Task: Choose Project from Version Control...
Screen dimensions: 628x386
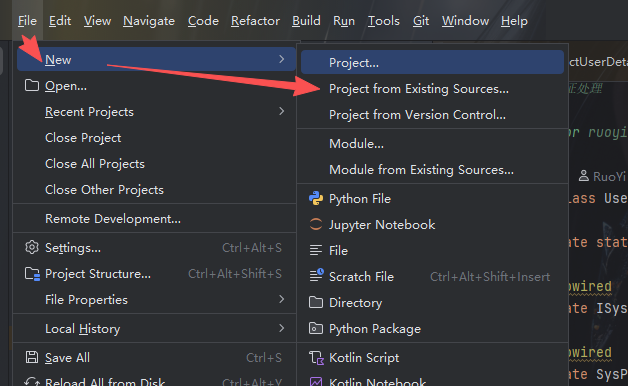Action: [432, 115]
